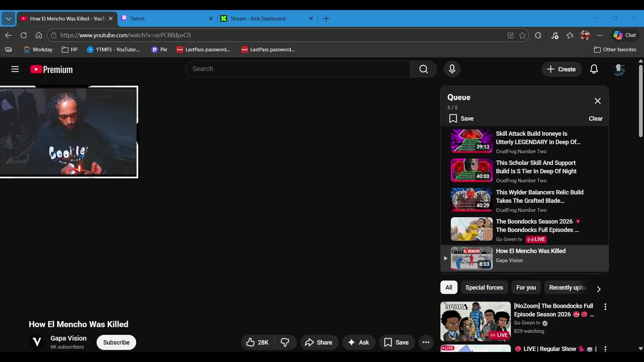Screen dimensions: 644x362
Task: Save video using the bottom Save button
Action: [x=396, y=342]
